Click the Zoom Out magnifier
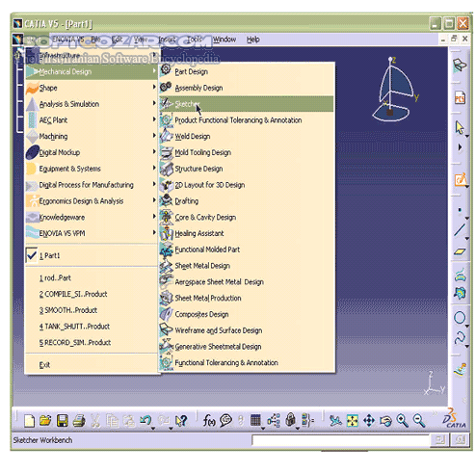 (x=419, y=420)
